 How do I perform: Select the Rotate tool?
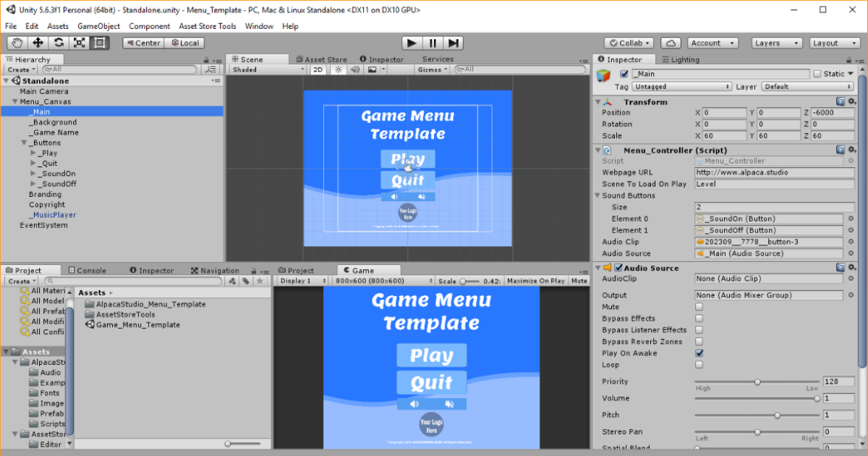click(58, 43)
